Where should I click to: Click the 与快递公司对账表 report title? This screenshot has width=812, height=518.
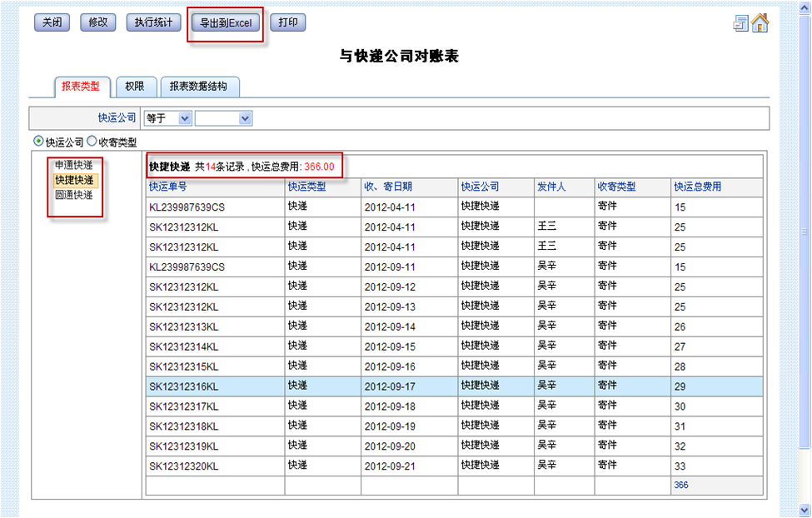click(x=399, y=56)
